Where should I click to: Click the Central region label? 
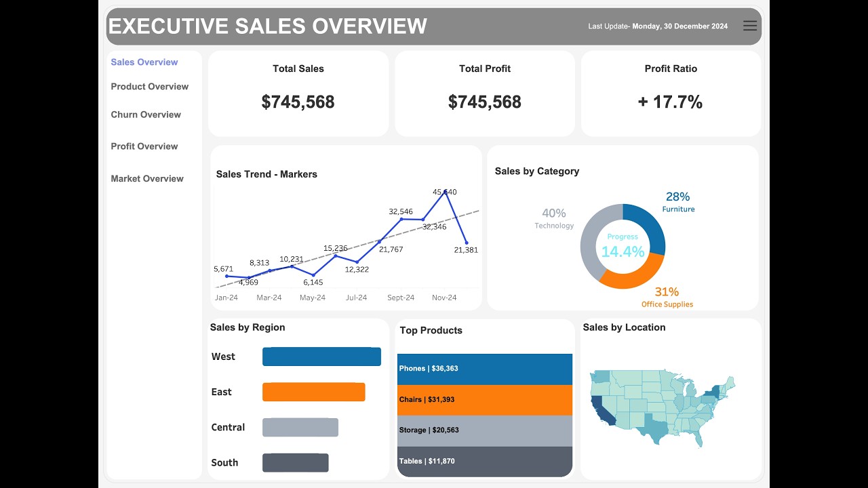228,427
